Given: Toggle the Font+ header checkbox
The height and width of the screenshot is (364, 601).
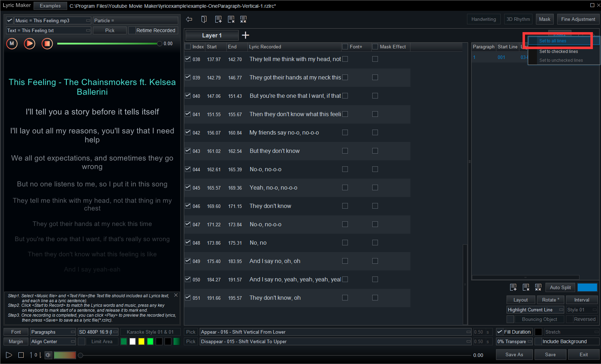Looking at the screenshot, I should 345,47.
